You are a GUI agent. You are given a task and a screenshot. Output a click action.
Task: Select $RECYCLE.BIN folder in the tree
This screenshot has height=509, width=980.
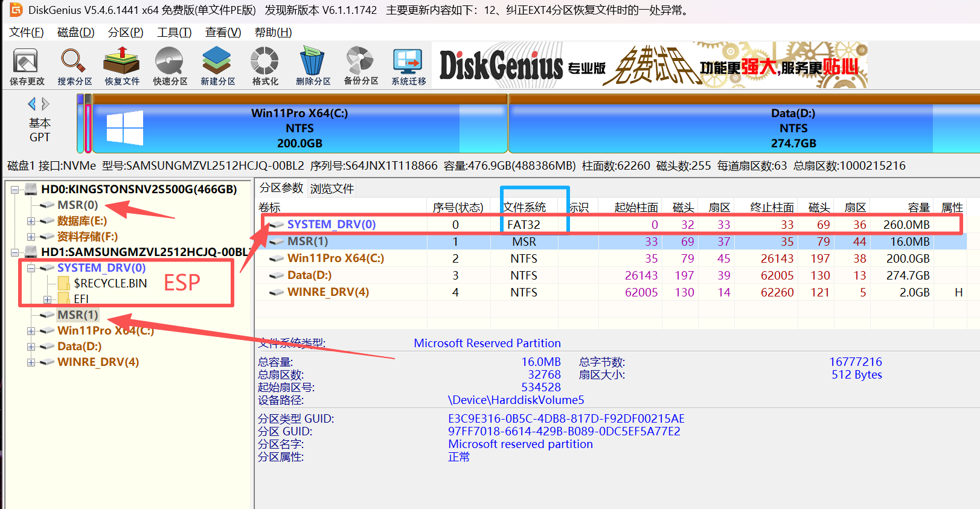110,283
